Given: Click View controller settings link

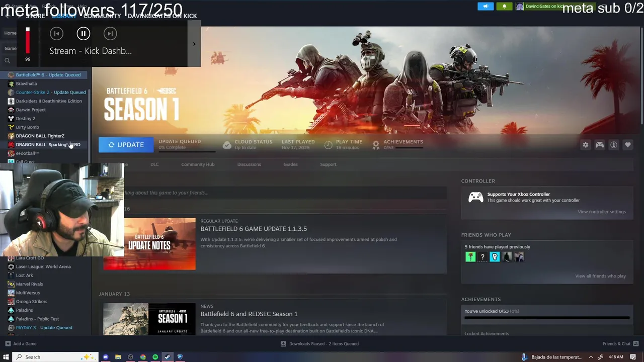Looking at the screenshot, I should coord(602,212).
